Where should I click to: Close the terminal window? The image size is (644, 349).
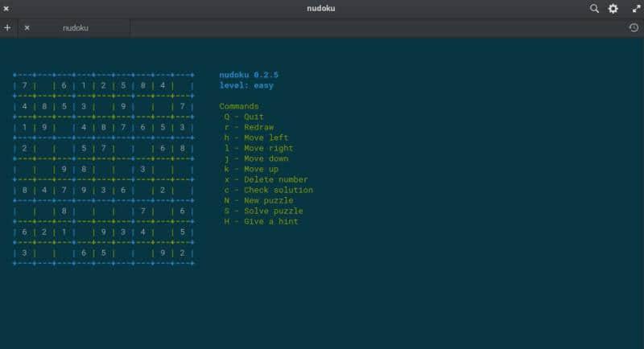(6, 8)
